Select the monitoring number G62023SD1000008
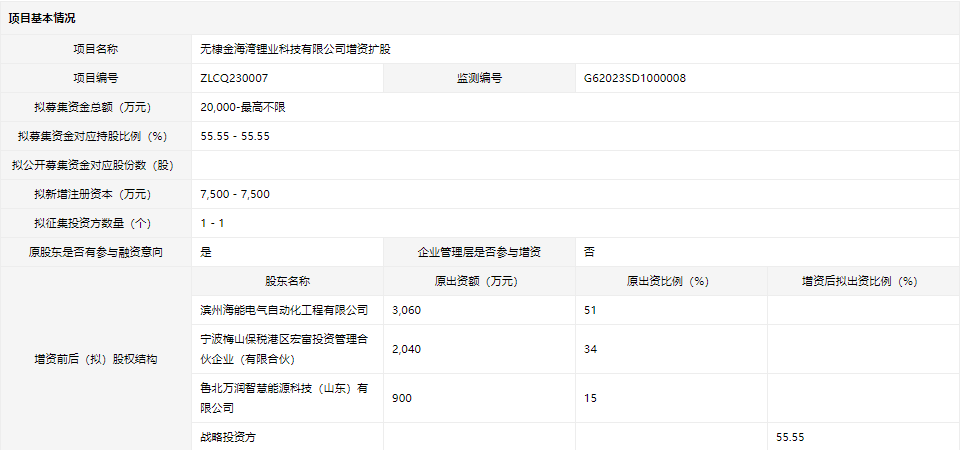965x450 pixels. [x=634, y=77]
